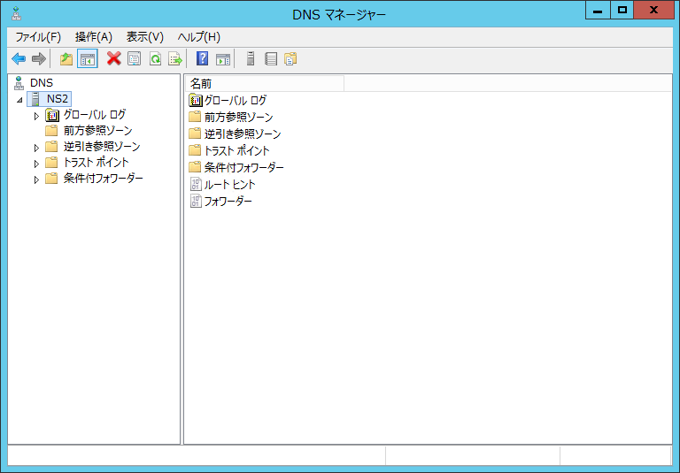
Task: Open Properties from the toolbar
Action: [134, 59]
